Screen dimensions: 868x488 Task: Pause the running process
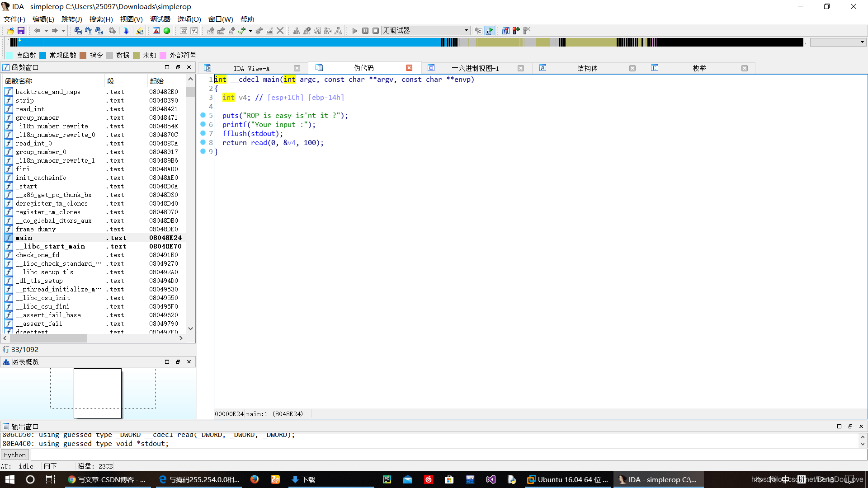[365, 30]
